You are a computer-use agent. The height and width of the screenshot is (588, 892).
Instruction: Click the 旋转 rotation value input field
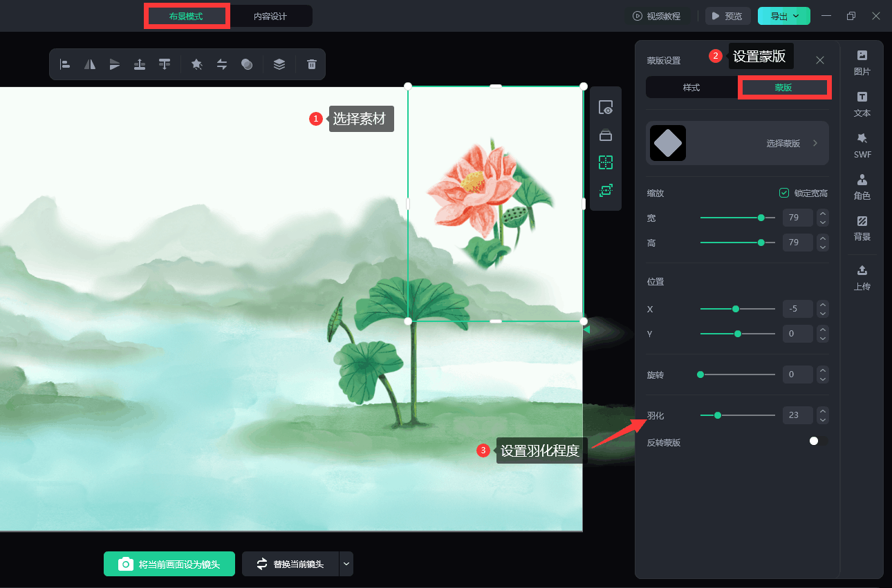[x=797, y=374]
